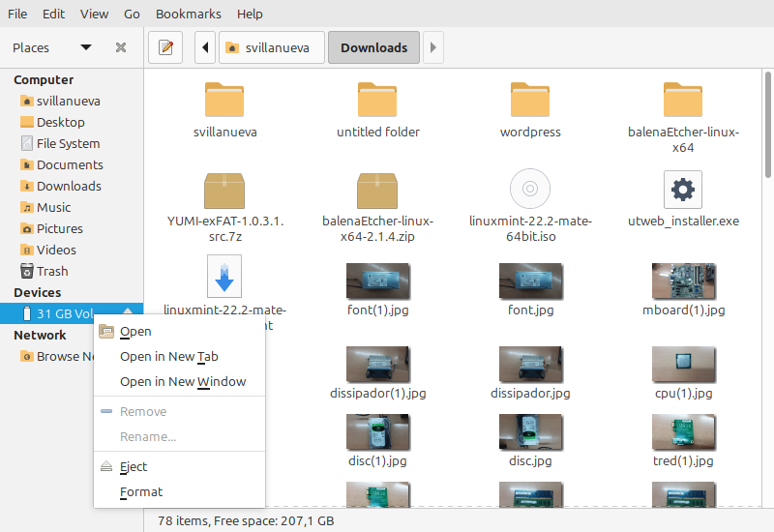Open the wordpress folder icon
The image size is (774, 532).
point(529,101)
